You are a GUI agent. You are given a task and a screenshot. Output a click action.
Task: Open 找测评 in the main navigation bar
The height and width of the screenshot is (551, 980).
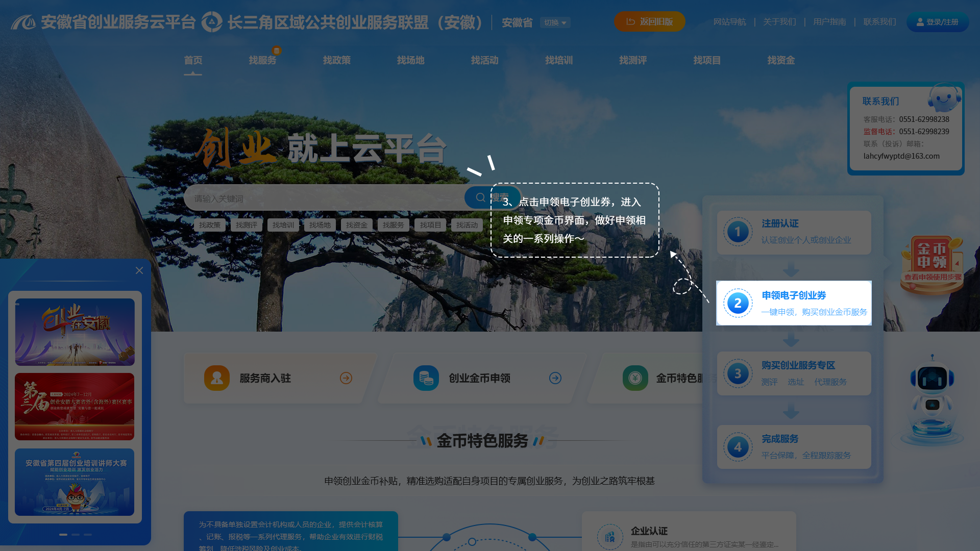coord(633,60)
